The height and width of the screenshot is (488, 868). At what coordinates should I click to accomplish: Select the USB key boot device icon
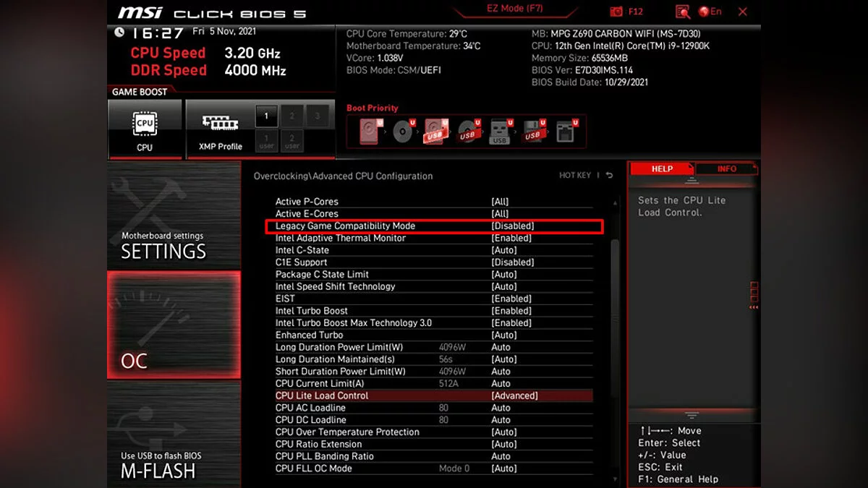tap(500, 132)
